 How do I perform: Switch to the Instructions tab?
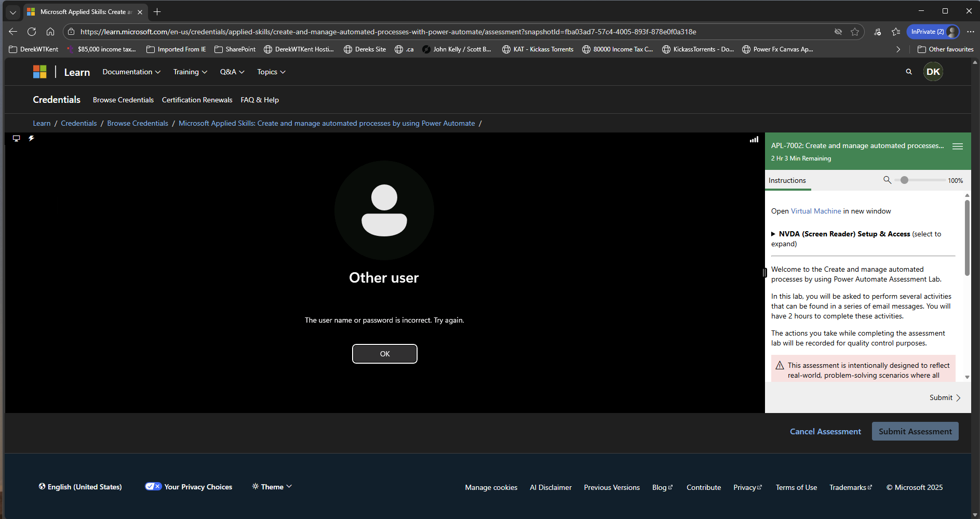click(787, 180)
